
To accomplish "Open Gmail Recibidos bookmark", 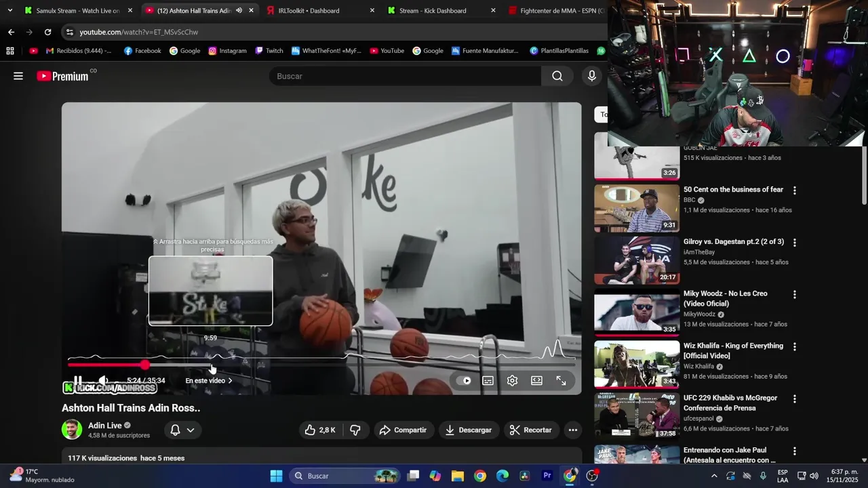I will click(79, 51).
